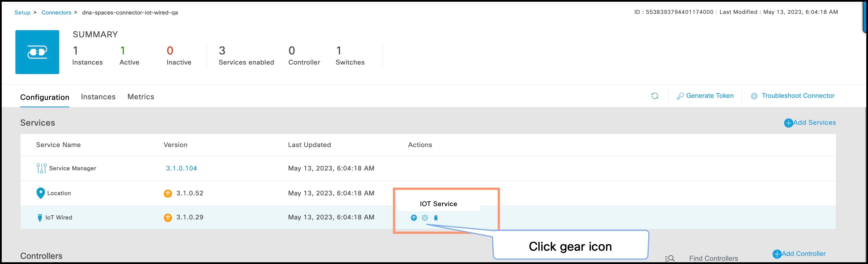The height and width of the screenshot is (264, 868).
Task: Select the Configuration tab
Action: [x=45, y=97]
